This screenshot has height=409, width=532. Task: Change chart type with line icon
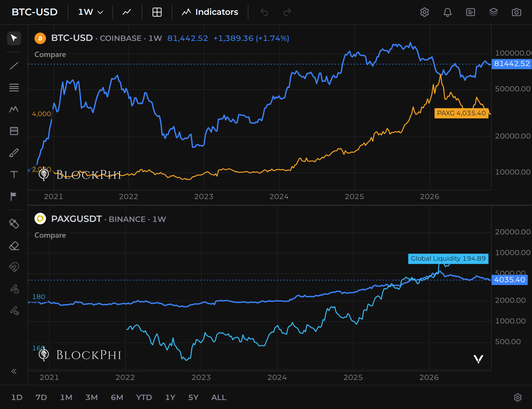click(127, 12)
